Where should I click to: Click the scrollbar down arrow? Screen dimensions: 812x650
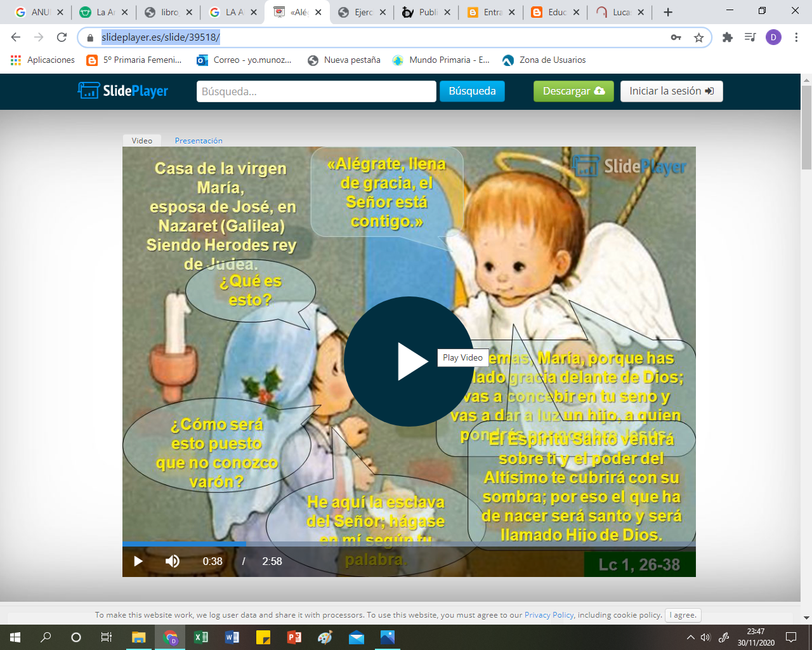tap(806, 618)
